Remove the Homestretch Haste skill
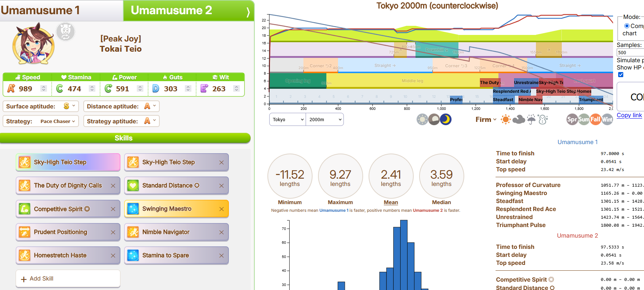 tap(113, 256)
